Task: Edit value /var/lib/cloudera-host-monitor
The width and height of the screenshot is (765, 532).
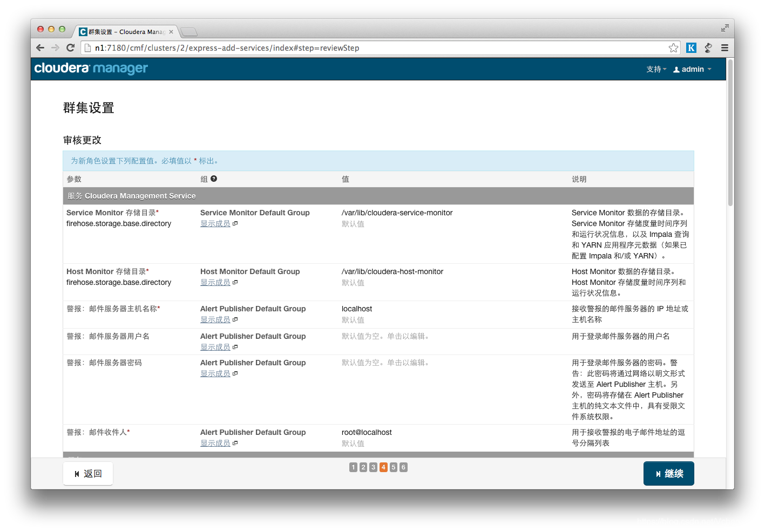Action: point(392,271)
